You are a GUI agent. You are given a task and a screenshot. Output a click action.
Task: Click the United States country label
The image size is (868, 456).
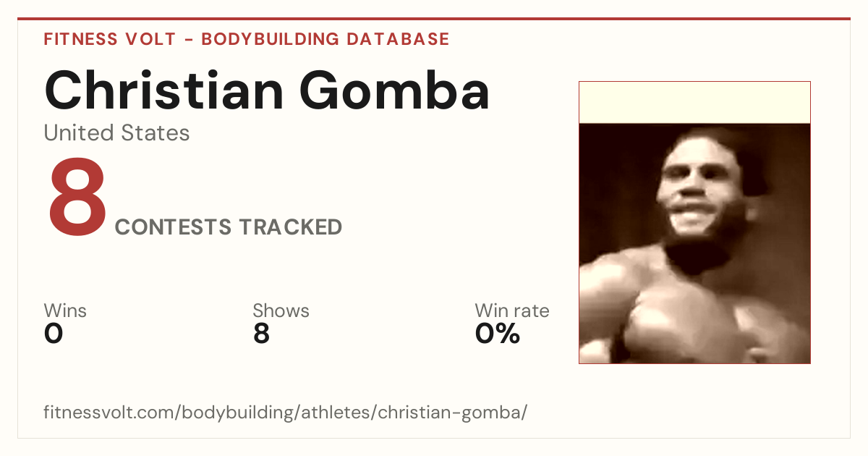[x=116, y=133]
